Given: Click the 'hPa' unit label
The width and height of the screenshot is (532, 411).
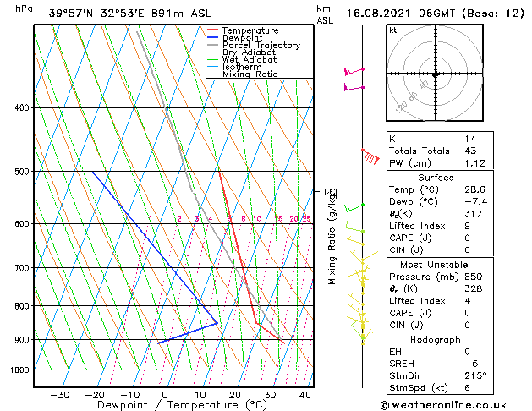Looking at the screenshot, I should coord(24,8).
